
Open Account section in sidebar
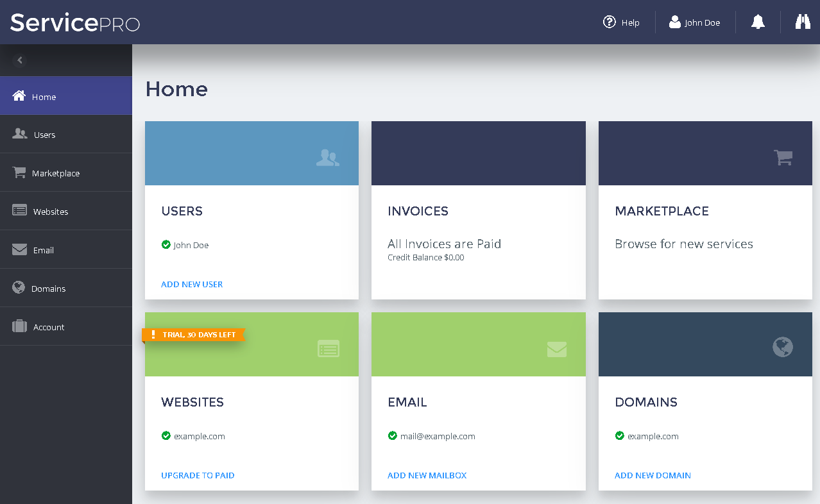[48, 327]
